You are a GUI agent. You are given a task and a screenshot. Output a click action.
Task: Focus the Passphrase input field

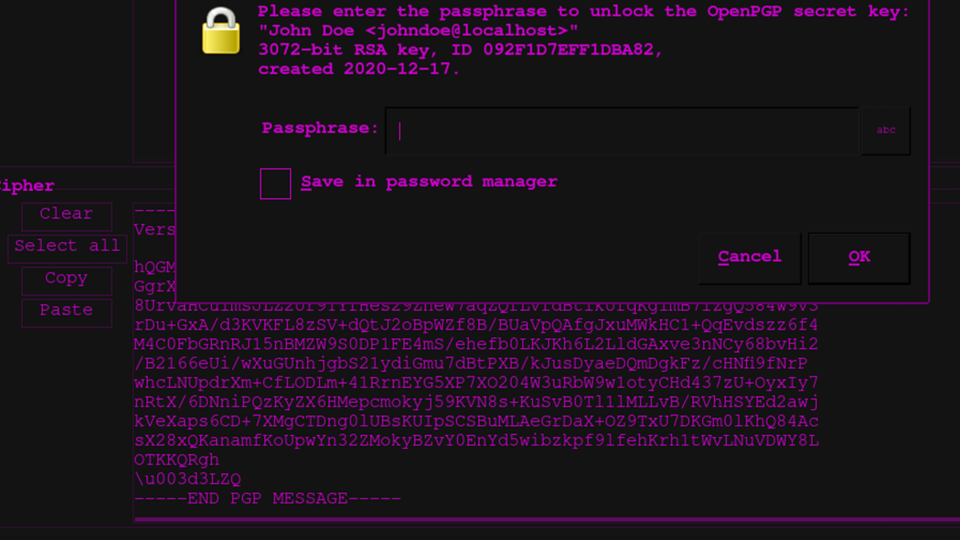pos(622,131)
